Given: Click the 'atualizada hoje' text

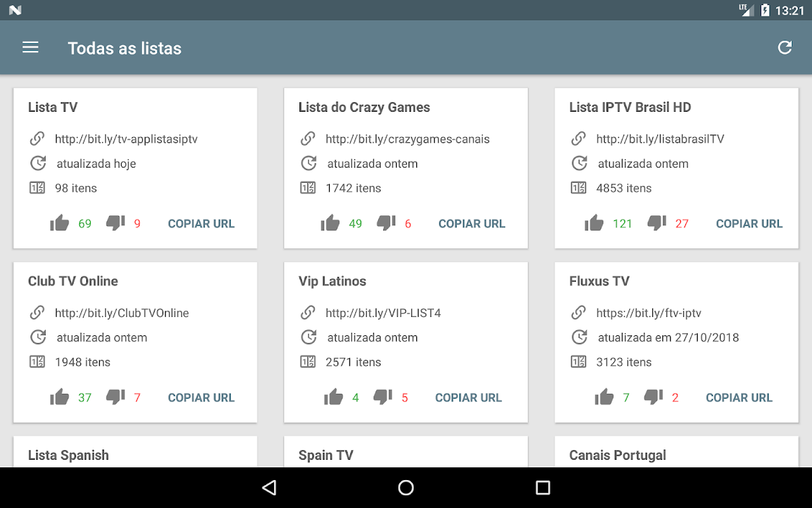Looking at the screenshot, I should coord(96,164).
